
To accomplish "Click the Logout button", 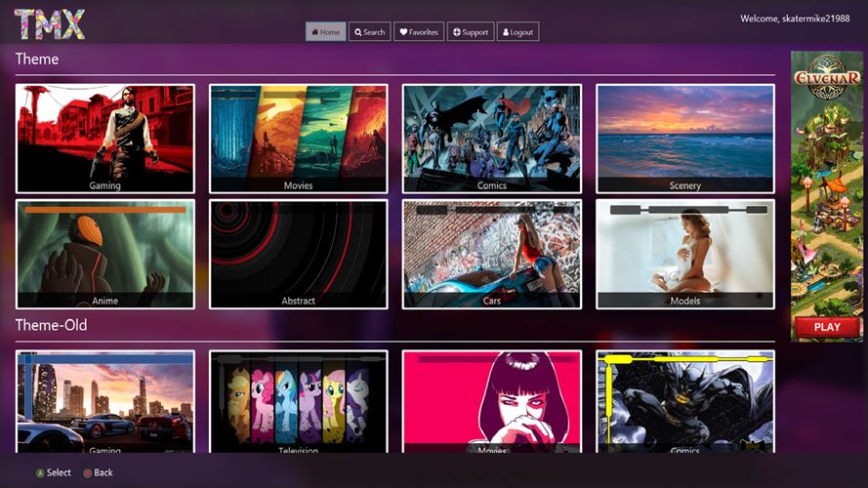I will pos(517,32).
